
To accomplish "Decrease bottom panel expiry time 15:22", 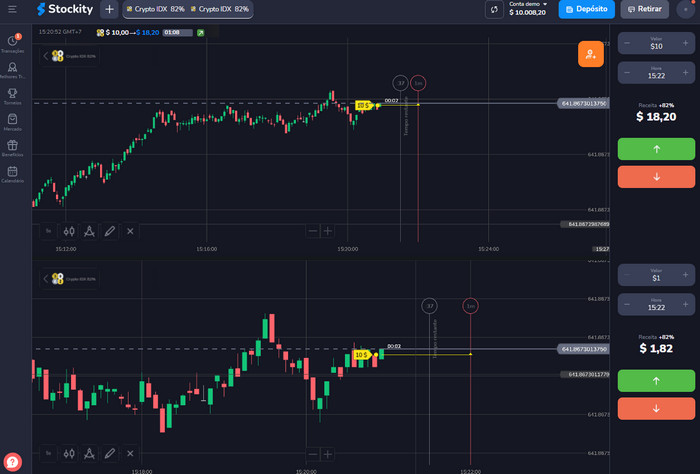I will click(x=627, y=304).
